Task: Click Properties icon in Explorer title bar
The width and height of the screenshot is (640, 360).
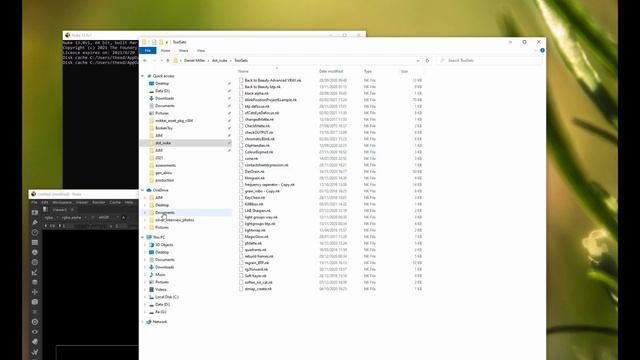Action: point(154,42)
